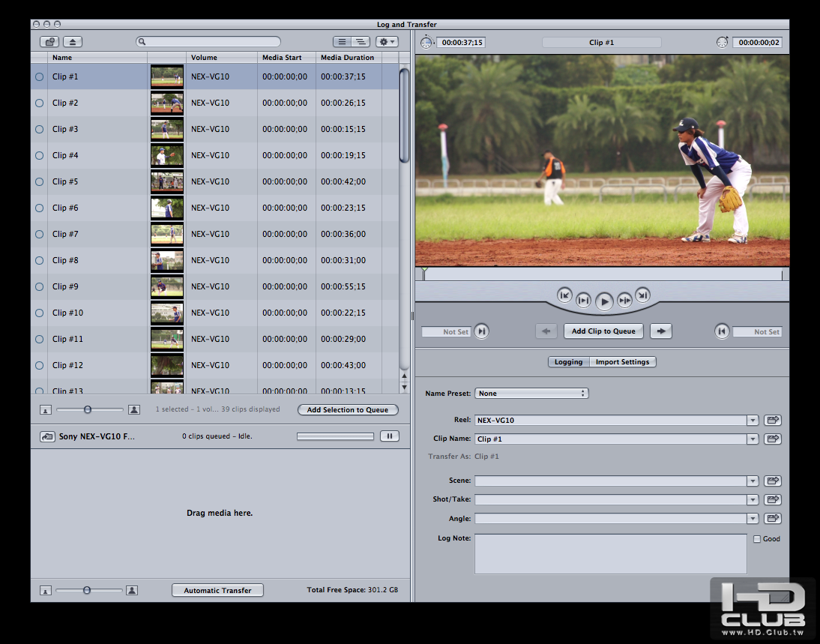Click the Scene input field
820x644 pixels.
coord(610,481)
